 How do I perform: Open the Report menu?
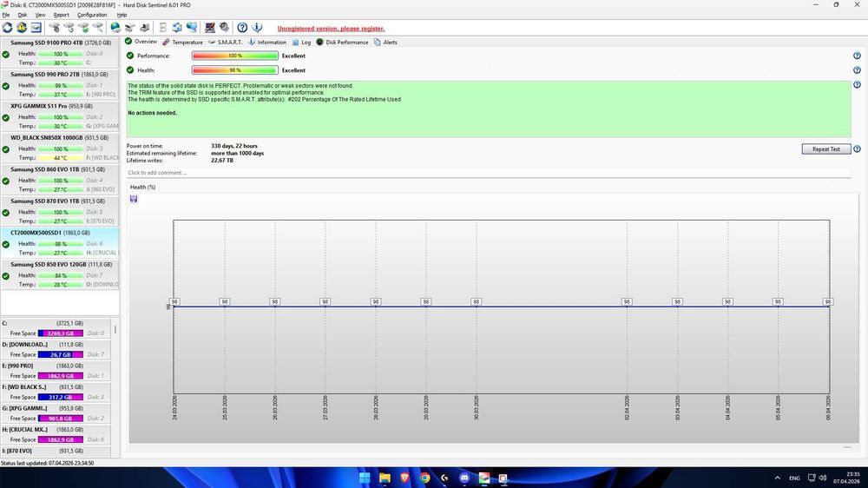pos(61,15)
